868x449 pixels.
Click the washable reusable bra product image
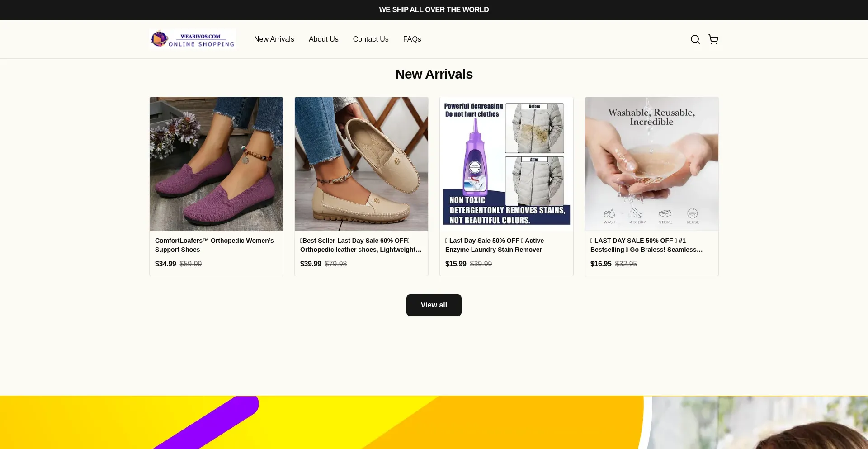(x=651, y=164)
